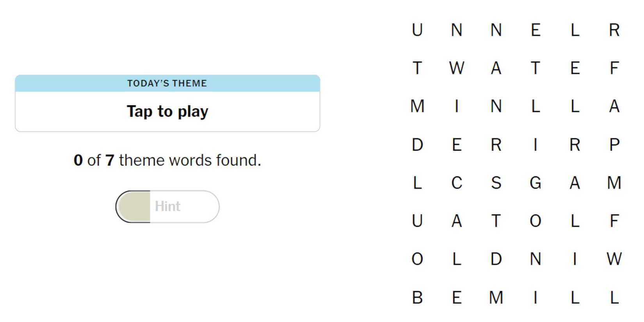644x322 pixels.
Task: Click the letter U at the top-left corner
Action: tap(417, 30)
